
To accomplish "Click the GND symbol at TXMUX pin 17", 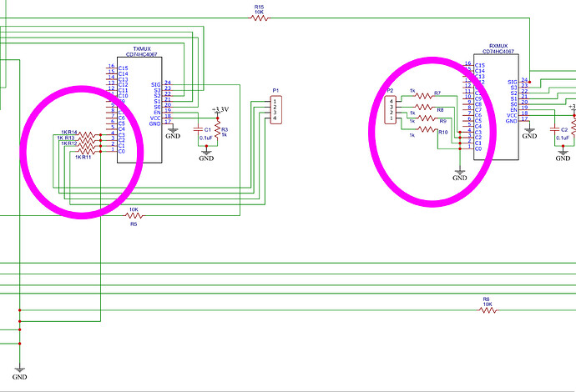I will (173, 133).
